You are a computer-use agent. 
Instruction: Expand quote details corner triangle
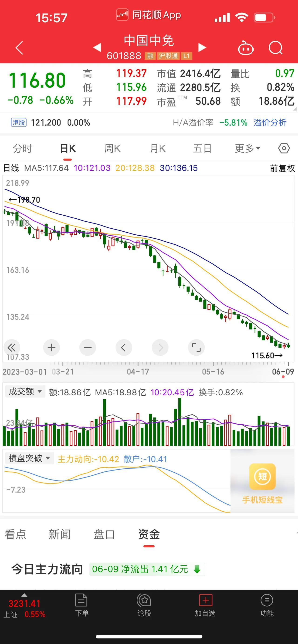click(x=295, y=109)
